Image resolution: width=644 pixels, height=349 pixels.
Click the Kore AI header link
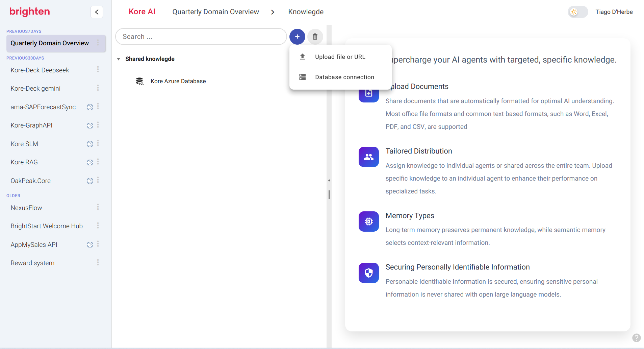(142, 12)
